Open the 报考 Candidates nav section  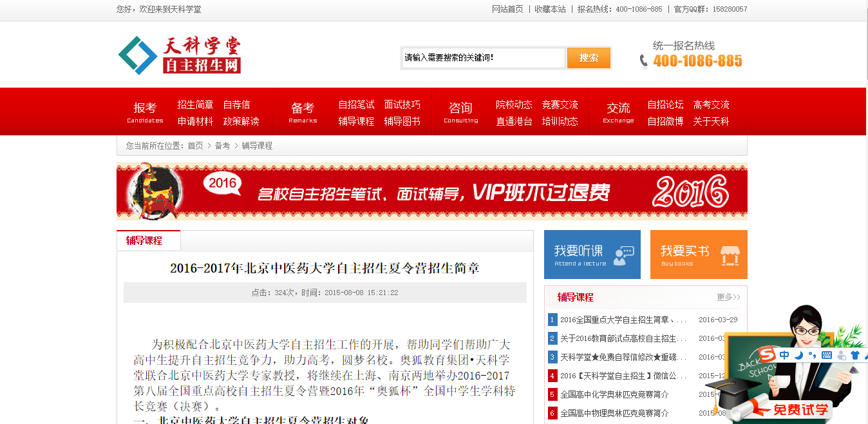tap(145, 111)
